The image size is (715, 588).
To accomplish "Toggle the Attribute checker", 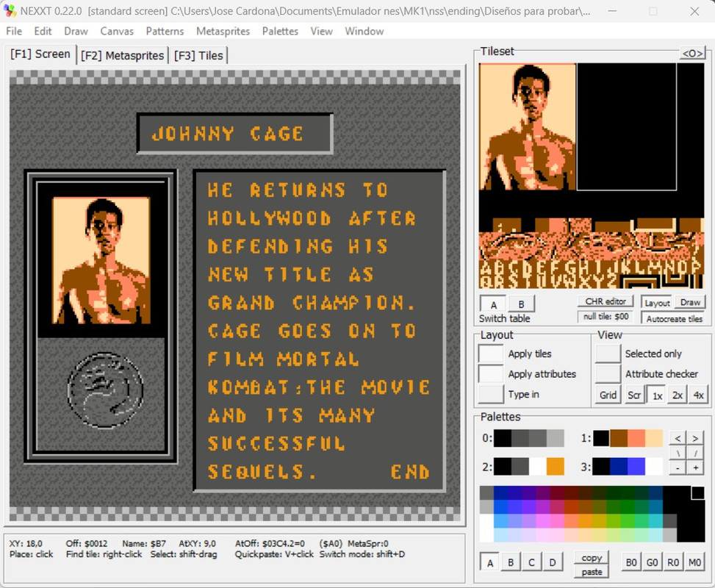I will (608, 374).
